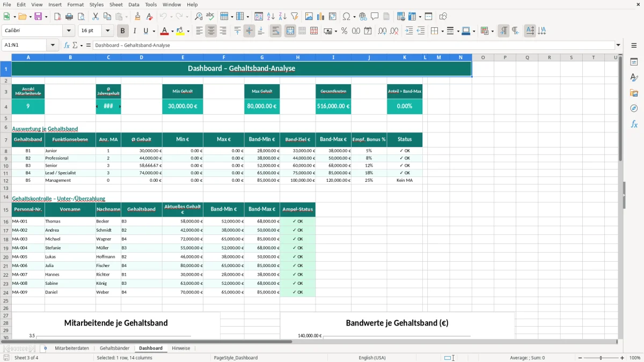
Task: Apply the red font color
Action: (x=164, y=31)
